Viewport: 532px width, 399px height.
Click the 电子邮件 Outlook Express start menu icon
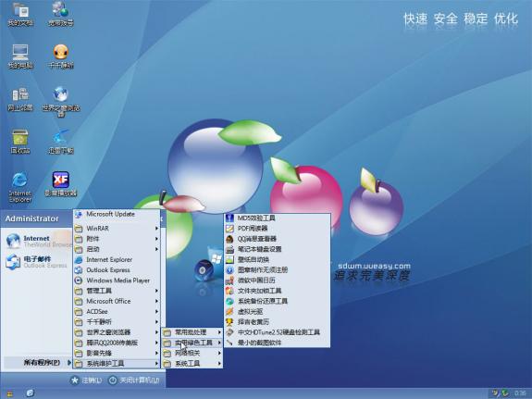[13, 262]
